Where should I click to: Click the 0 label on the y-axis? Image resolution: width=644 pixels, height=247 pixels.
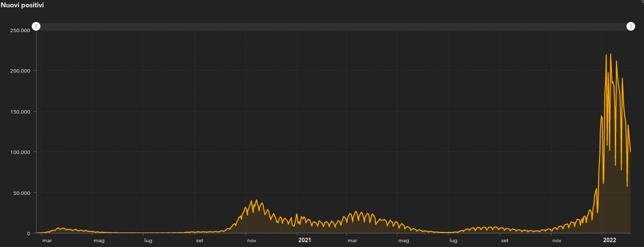click(28, 233)
